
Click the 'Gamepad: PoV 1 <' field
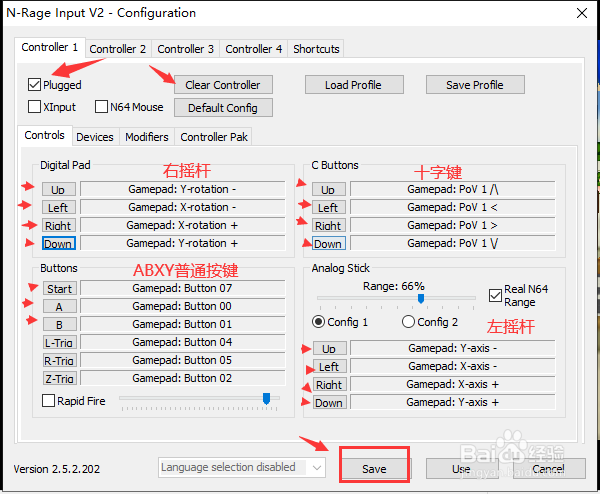[x=453, y=207]
